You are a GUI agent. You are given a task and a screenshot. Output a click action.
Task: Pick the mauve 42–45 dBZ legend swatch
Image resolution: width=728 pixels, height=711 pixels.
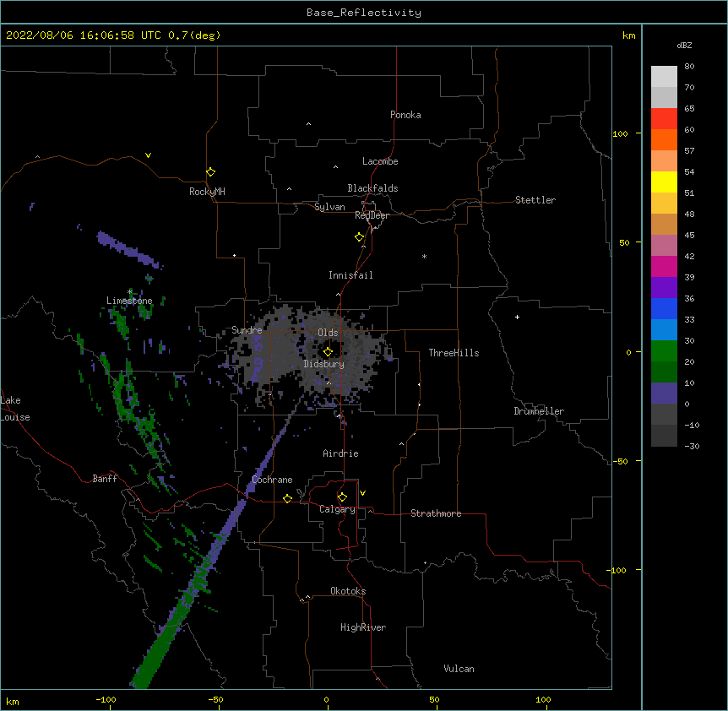tap(664, 245)
